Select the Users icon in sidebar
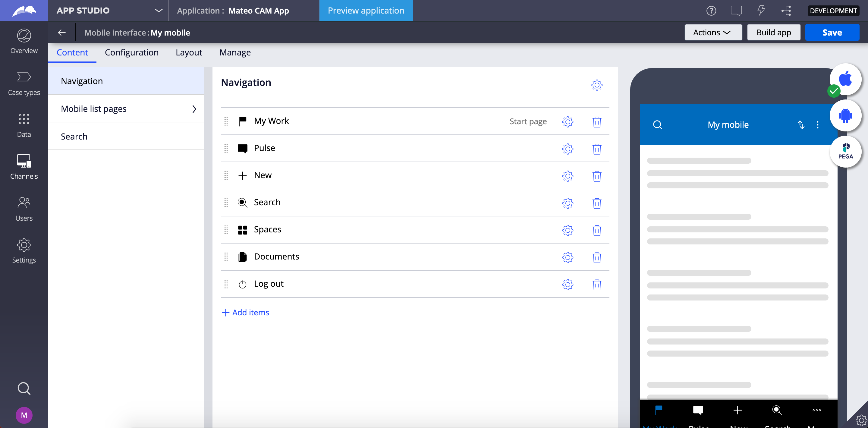Screen dimensions: 868x428 (x=24, y=208)
